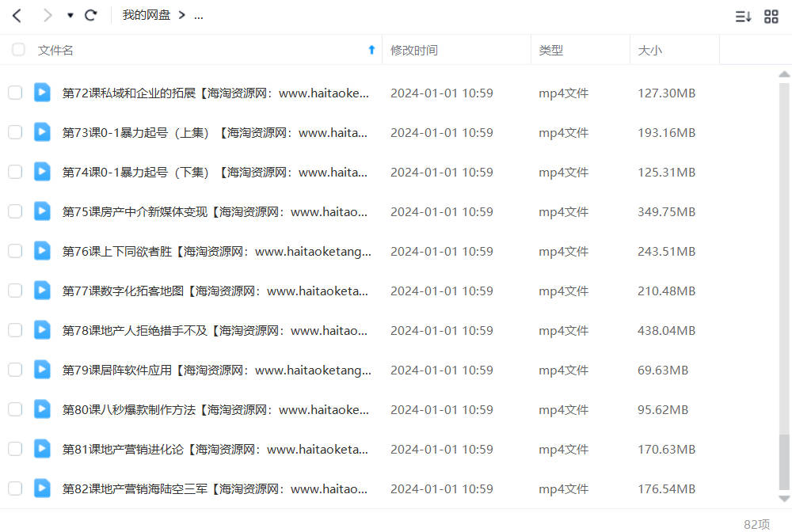Check the box for 第80课八秒爆款制作方法
Image resolution: width=792 pixels, height=532 pixels.
pos(15,408)
